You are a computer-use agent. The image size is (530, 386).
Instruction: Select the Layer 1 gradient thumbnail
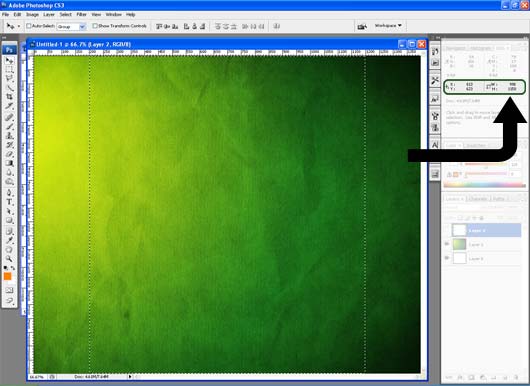(459, 244)
